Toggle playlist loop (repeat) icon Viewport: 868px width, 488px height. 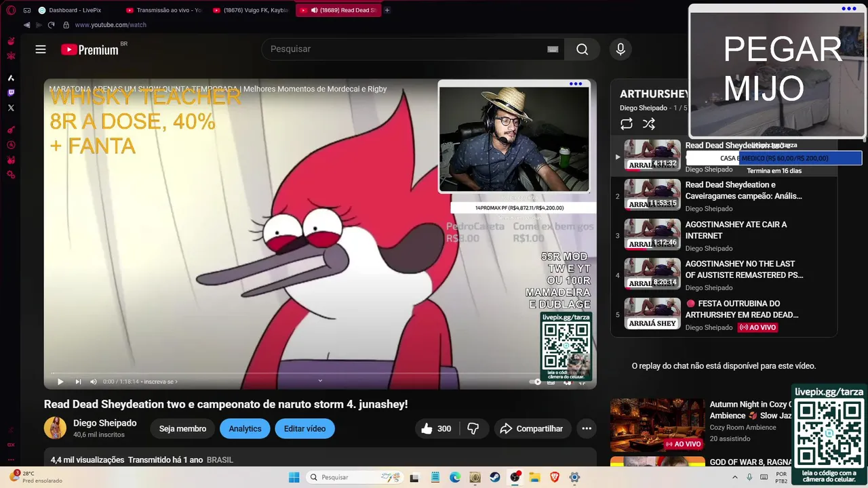[x=627, y=124]
